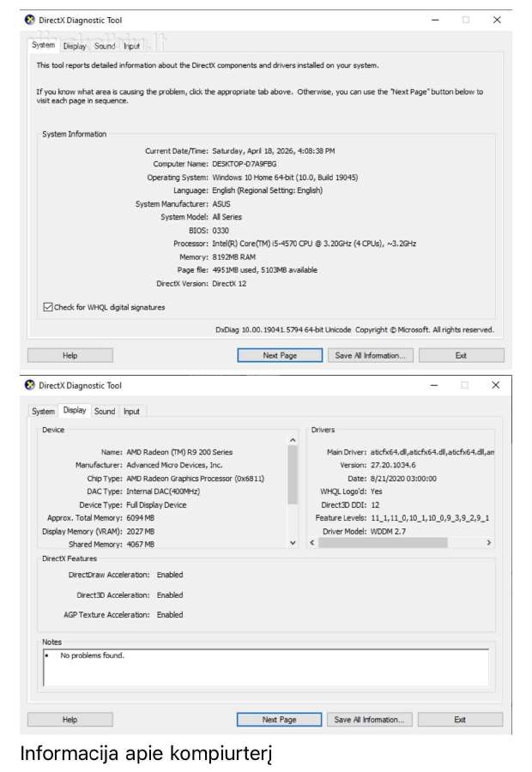Click Drivers panel scroll left arrow
Screen dimensions: 532x772
(x=311, y=543)
